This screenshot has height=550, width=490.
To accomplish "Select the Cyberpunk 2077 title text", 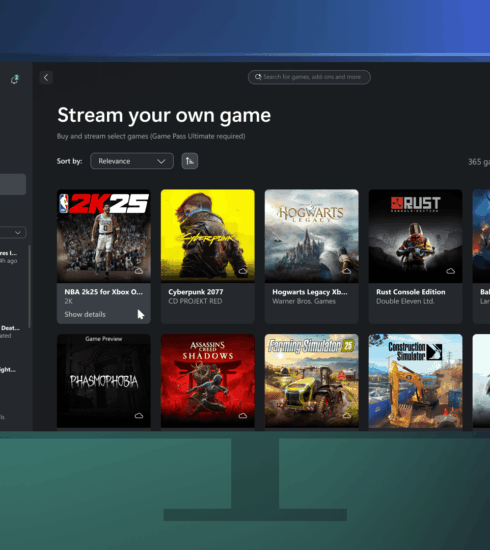I will [196, 292].
